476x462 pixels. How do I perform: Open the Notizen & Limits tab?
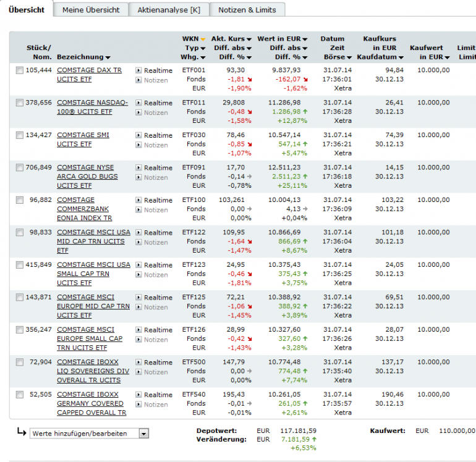pyautogui.click(x=247, y=10)
